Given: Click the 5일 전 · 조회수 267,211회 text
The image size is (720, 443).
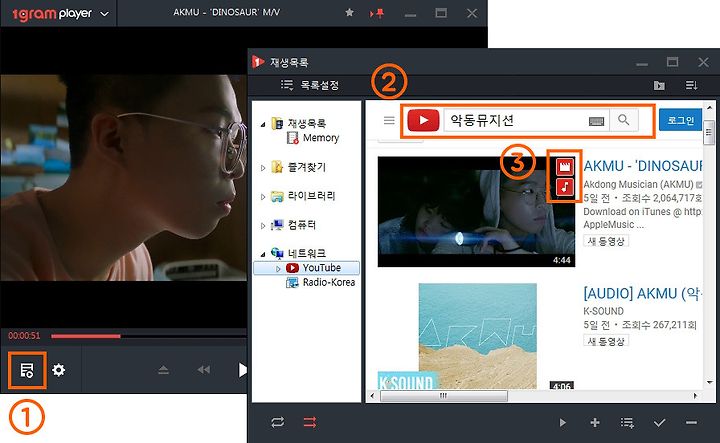Looking at the screenshot, I should point(640,325).
